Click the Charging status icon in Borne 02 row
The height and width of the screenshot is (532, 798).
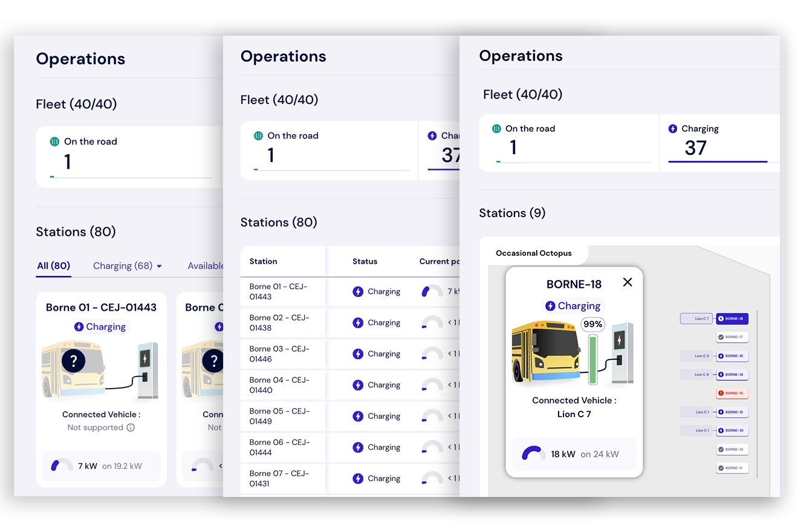(x=358, y=322)
